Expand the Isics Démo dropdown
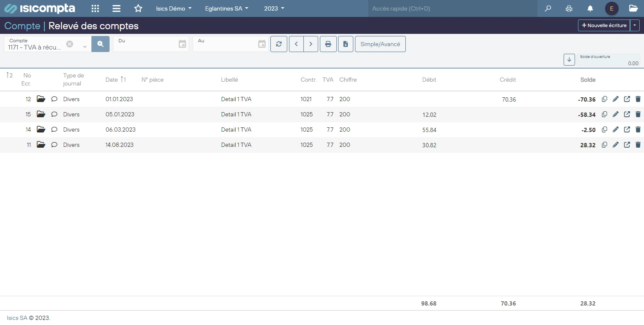The height and width of the screenshot is (325, 644). pos(173,8)
